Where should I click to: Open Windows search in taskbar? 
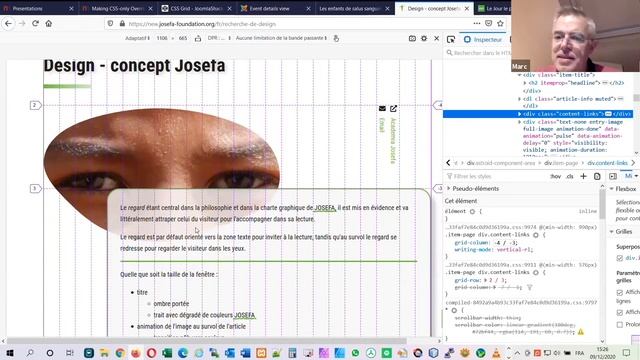pos(30,353)
